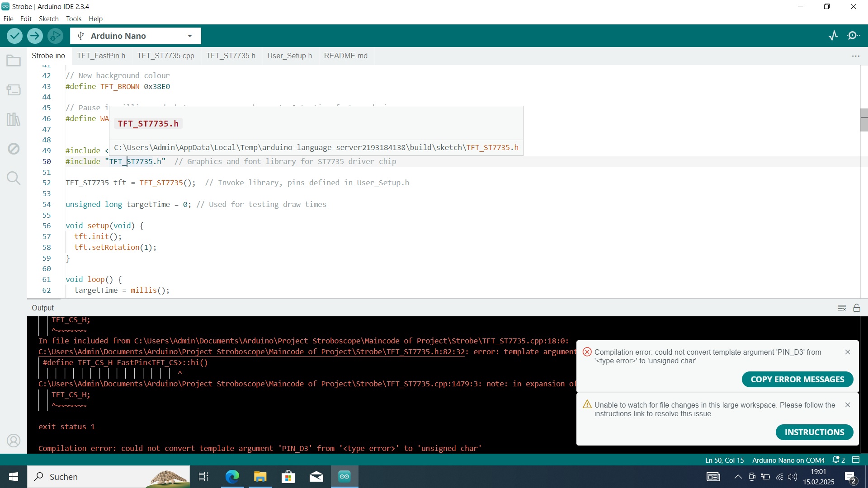
Task: Switch to the TFT_ST7735.cpp tab
Action: (165, 56)
